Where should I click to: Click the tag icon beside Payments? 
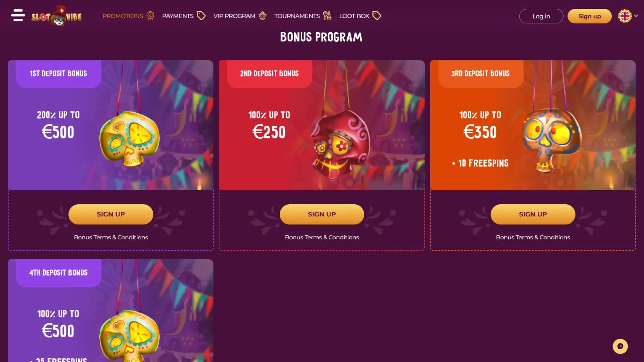pos(201,16)
